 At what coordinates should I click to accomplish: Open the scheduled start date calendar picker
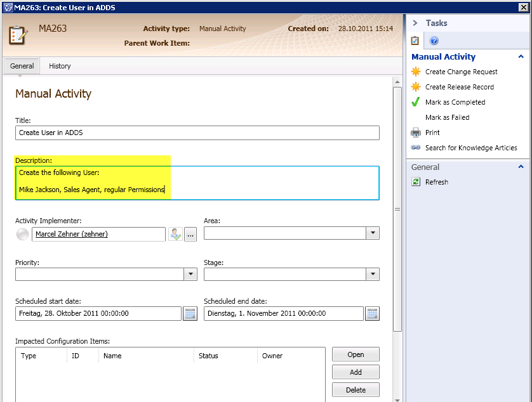(190, 313)
